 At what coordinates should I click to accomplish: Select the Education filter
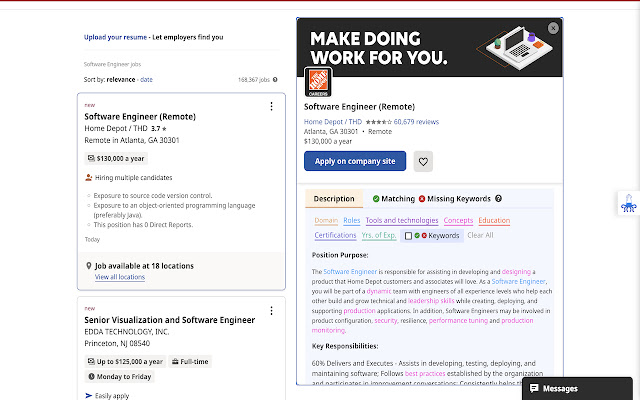pyautogui.click(x=494, y=220)
